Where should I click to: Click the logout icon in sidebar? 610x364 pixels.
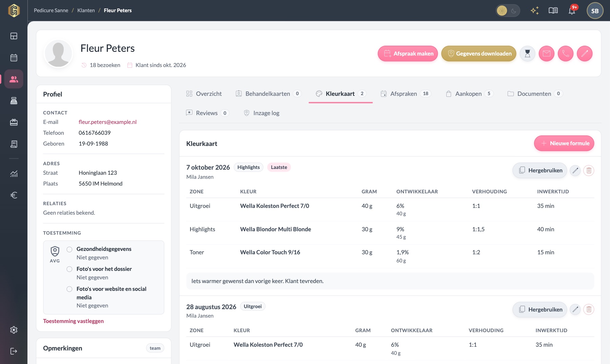click(x=14, y=351)
